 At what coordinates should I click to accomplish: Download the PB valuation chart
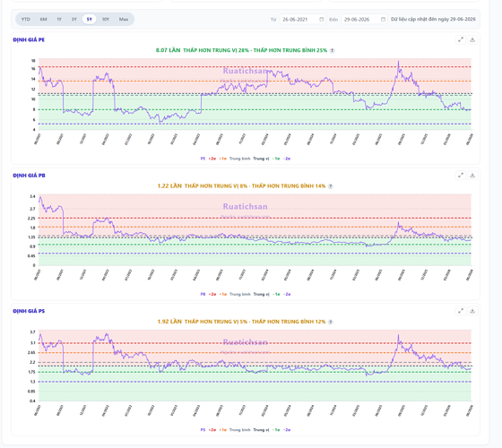[472, 175]
